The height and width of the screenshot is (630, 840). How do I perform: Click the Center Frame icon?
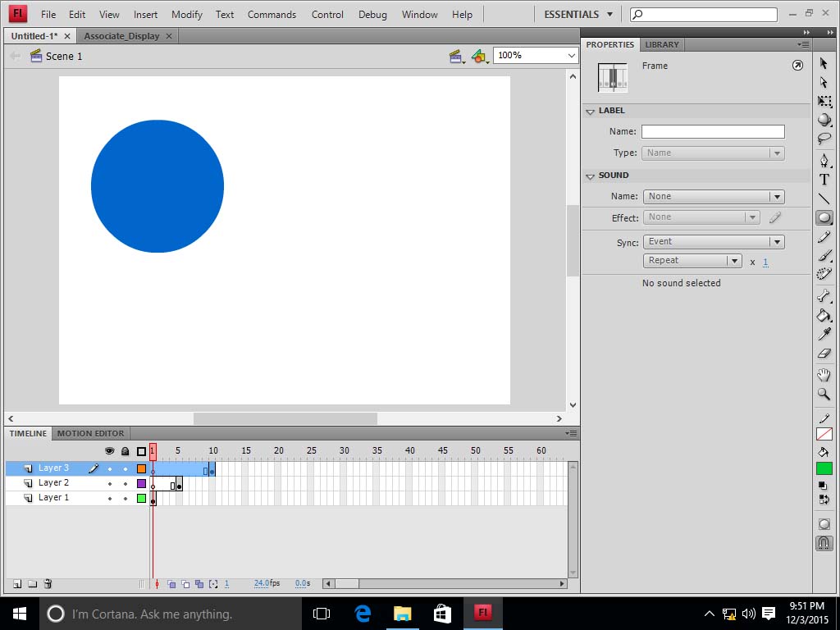click(x=157, y=584)
